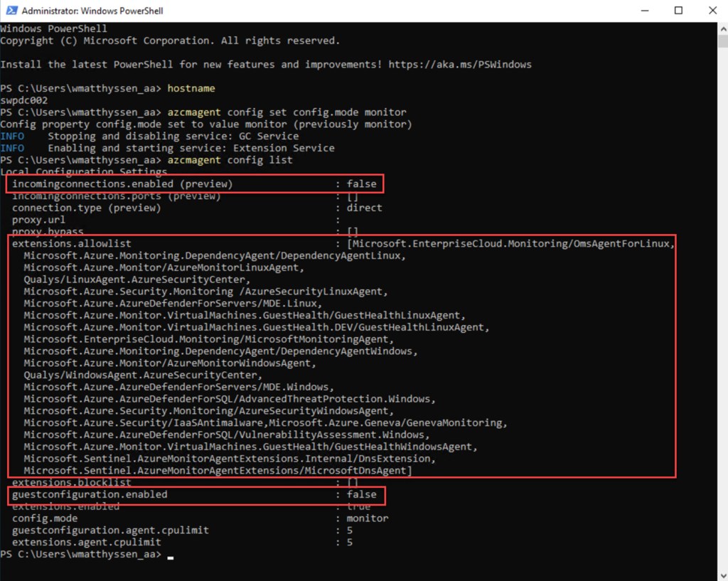Click the guestconfiguration.enabled 'false' value
Image resolution: width=728 pixels, height=581 pixels.
(361, 494)
